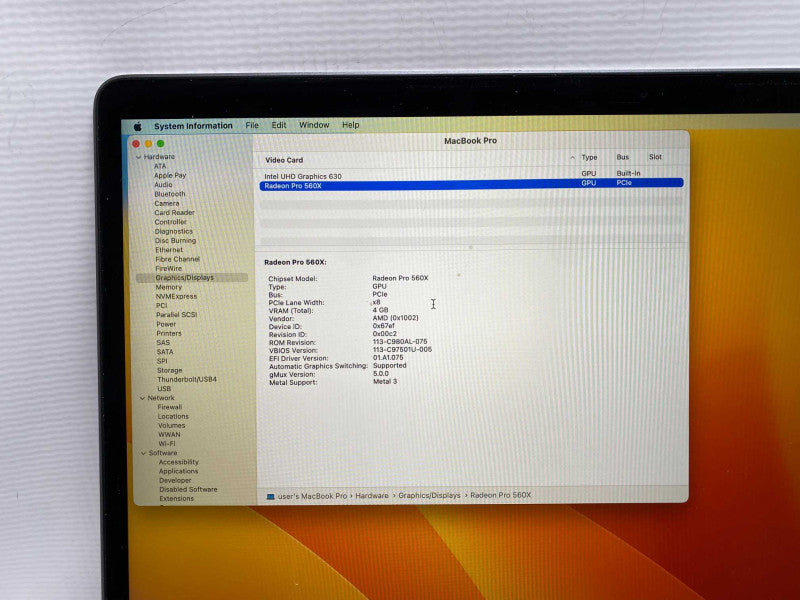Select WWAN under Network

coord(169,435)
